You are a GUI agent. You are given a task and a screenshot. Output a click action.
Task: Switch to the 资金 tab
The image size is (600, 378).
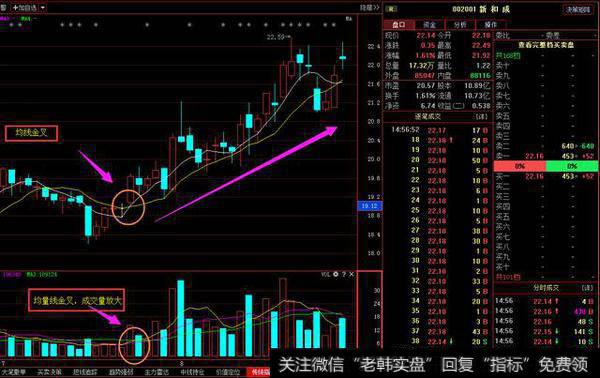pyautogui.click(x=429, y=25)
